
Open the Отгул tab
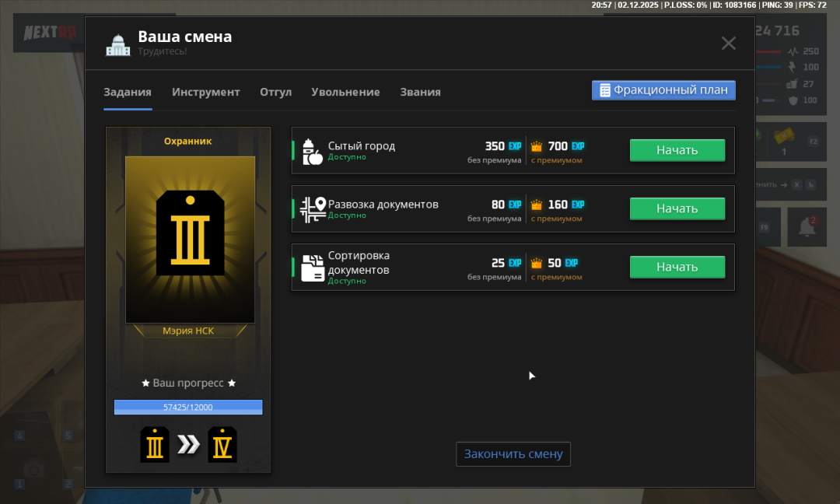(x=275, y=92)
